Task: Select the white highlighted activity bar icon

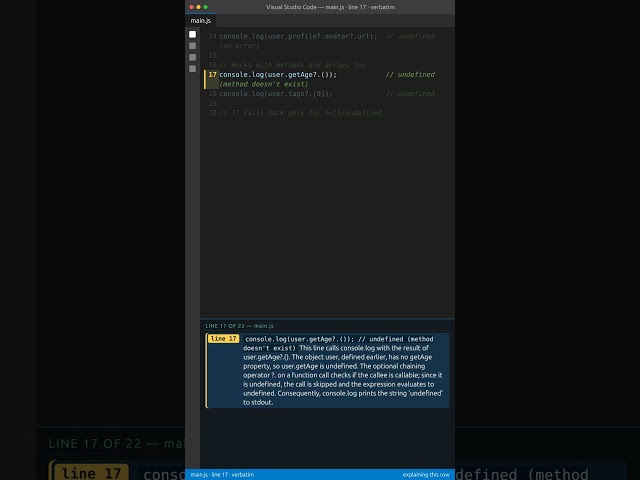Action: pos(192,34)
